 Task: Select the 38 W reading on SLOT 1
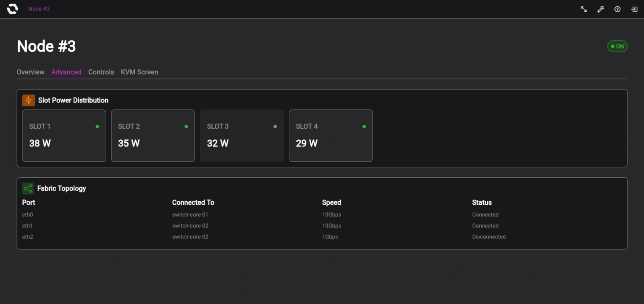[x=39, y=143]
